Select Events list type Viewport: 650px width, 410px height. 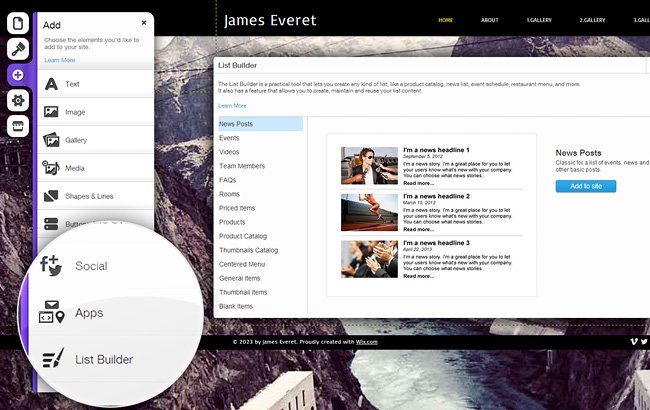pos(229,138)
